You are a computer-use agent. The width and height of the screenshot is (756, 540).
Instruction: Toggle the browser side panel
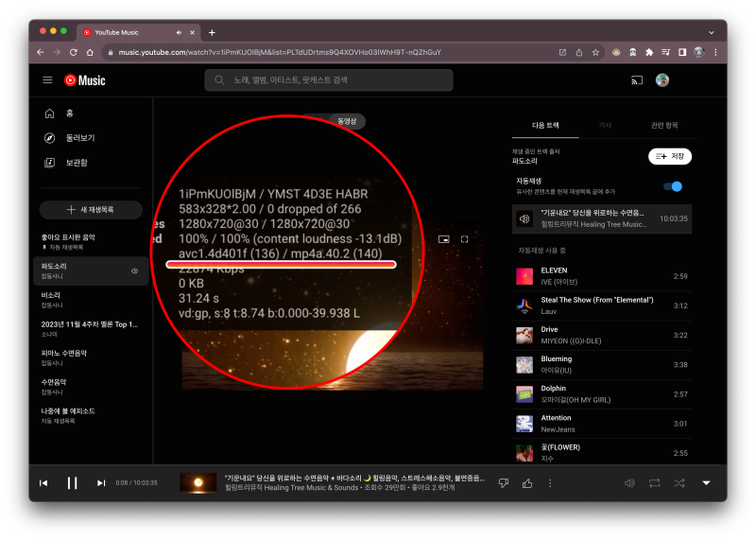(682, 52)
